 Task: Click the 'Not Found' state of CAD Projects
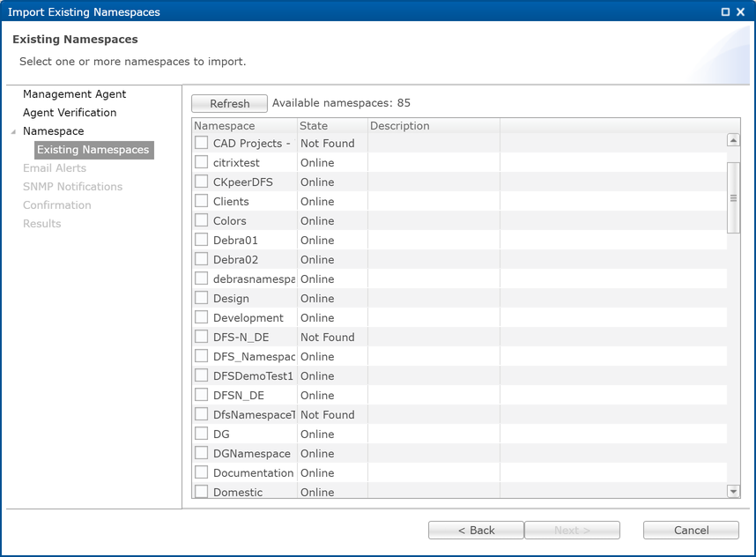point(328,144)
